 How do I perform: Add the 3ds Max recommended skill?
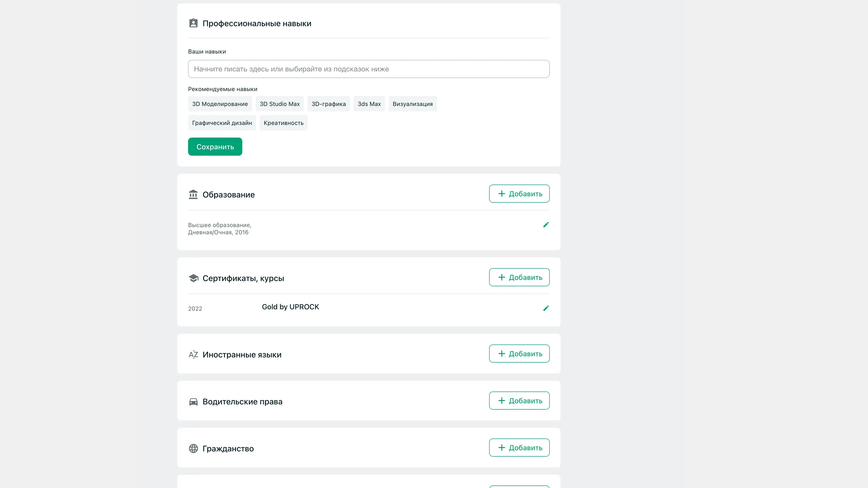coord(369,104)
